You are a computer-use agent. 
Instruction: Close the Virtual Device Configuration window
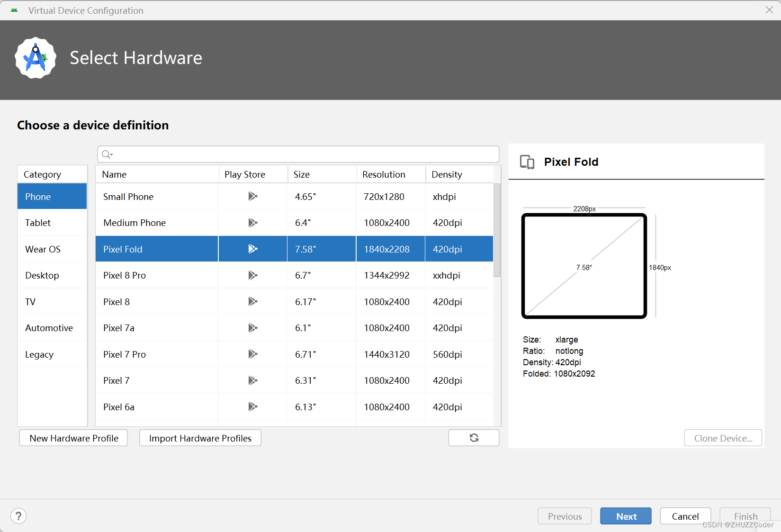pos(769,10)
